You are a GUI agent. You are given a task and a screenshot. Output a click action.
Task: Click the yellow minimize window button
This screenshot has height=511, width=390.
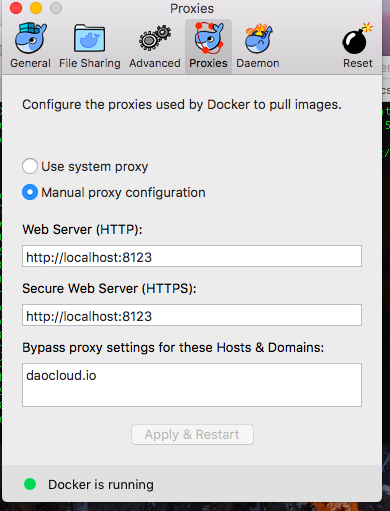(36, 8)
